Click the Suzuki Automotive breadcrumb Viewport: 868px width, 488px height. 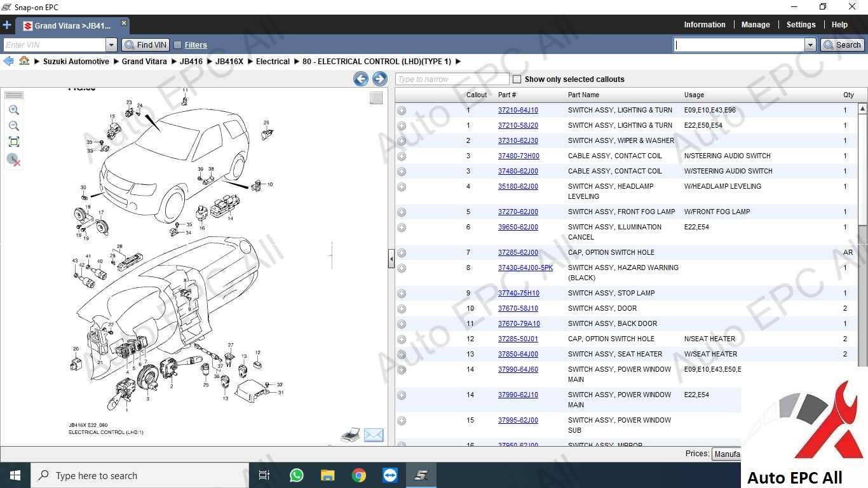tap(76, 62)
